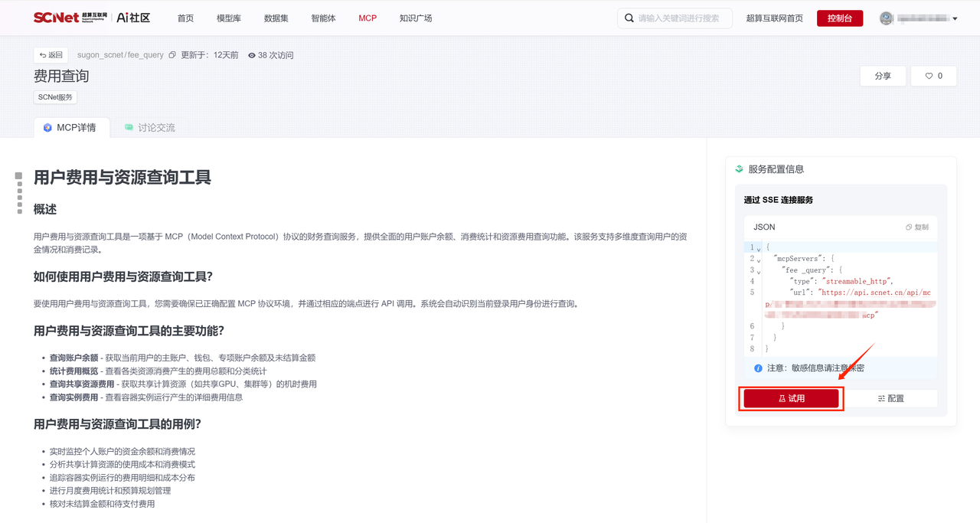
Task: Collapse JSON line 1 fold arrow
Action: (x=759, y=249)
